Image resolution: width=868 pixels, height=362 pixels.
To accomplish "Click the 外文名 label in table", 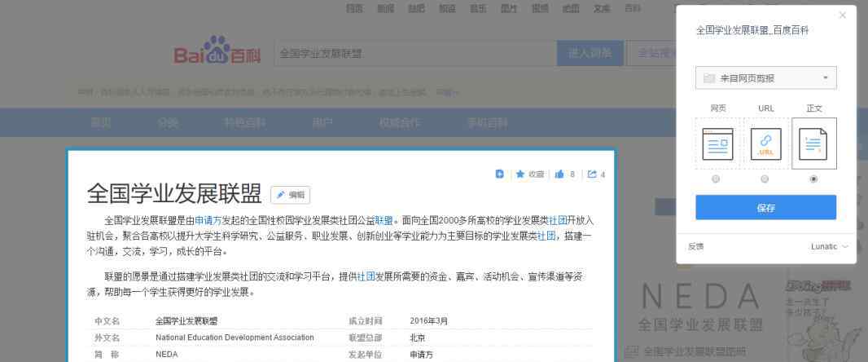I will (x=107, y=338).
